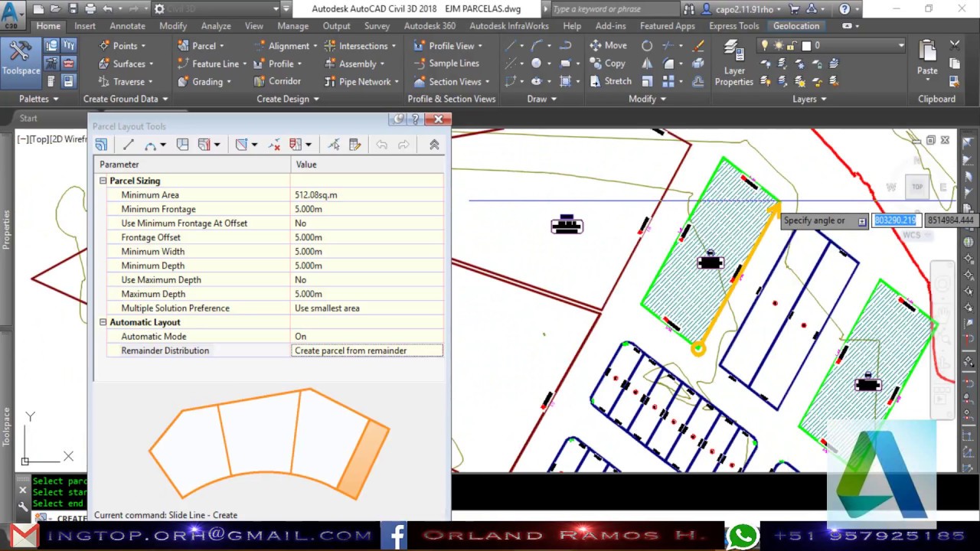This screenshot has width=980, height=551.
Task: Open Layer Properties manager
Action: [734, 64]
